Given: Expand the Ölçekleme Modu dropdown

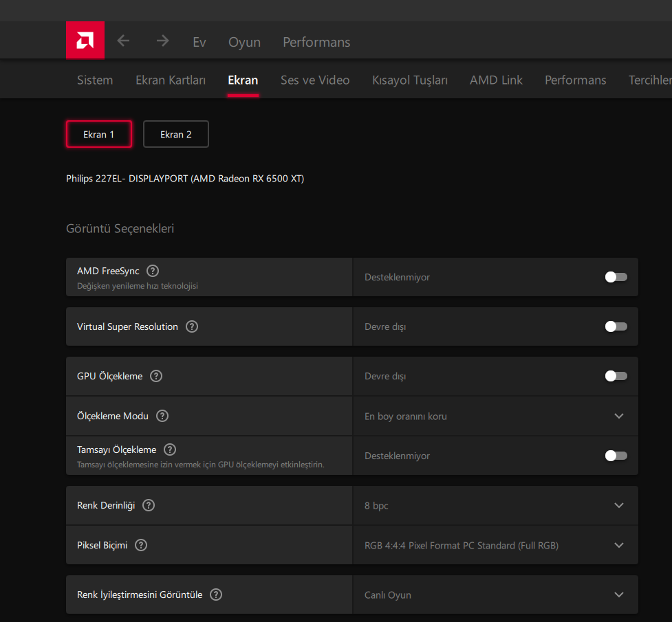Looking at the screenshot, I should click(618, 416).
